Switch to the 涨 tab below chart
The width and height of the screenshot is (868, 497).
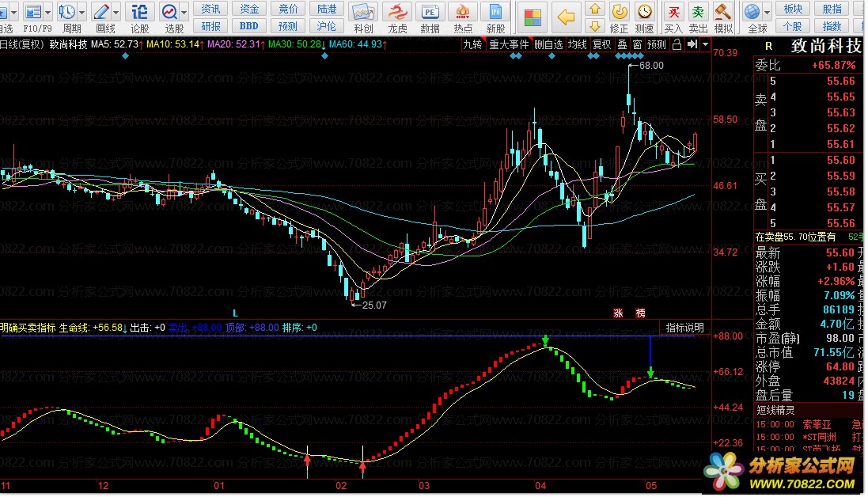[618, 313]
